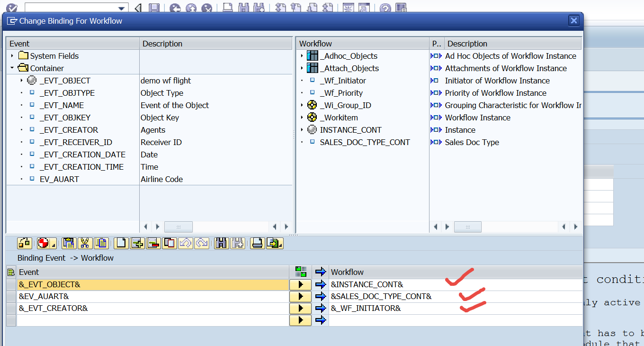The height and width of the screenshot is (346, 644).
Task: Click the Insert Line icon with green plus
Action: click(137, 243)
